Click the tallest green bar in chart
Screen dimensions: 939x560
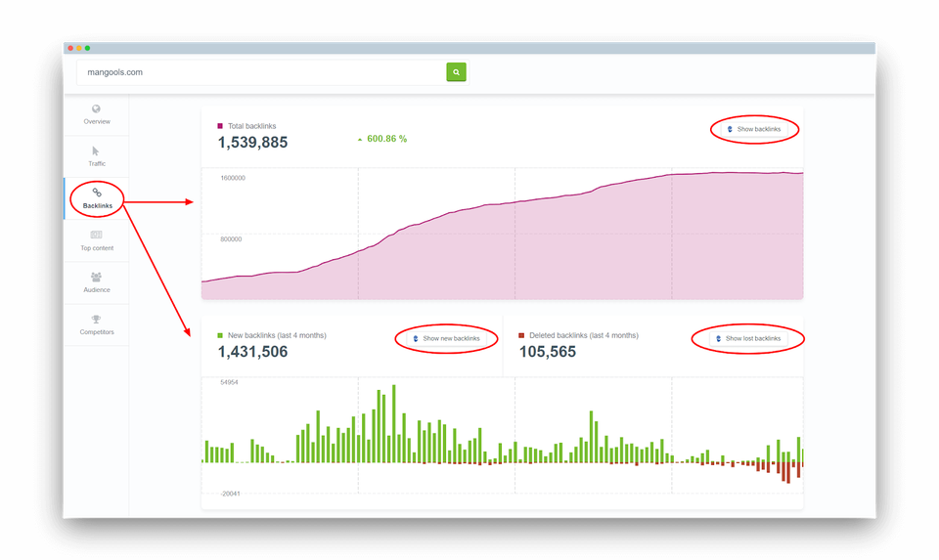click(393, 423)
